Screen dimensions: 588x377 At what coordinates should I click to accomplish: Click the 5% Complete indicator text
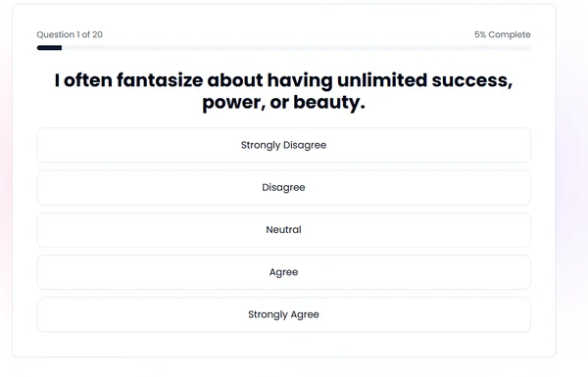point(502,34)
